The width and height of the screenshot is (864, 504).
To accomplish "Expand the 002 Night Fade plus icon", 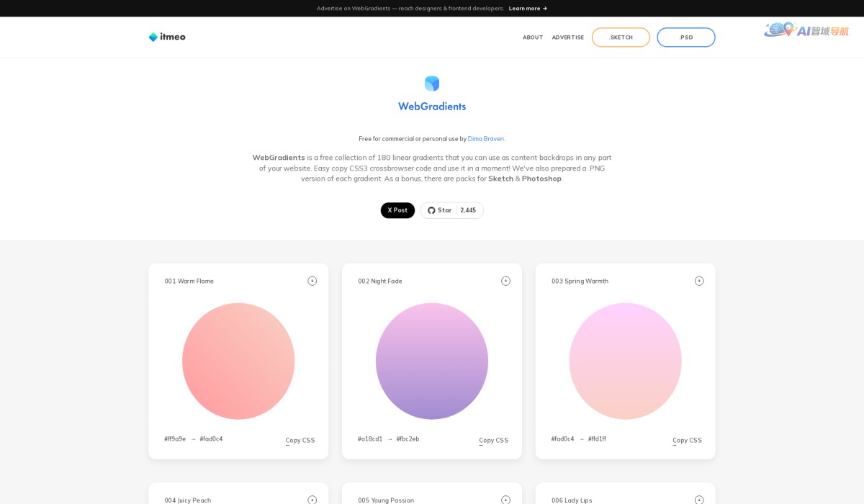I will tap(505, 281).
